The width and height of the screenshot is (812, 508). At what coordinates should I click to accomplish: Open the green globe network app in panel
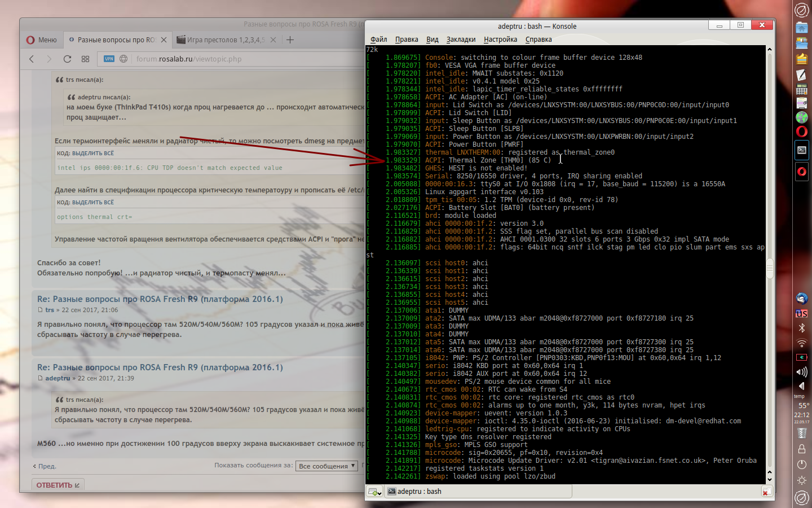coord(801,117)
